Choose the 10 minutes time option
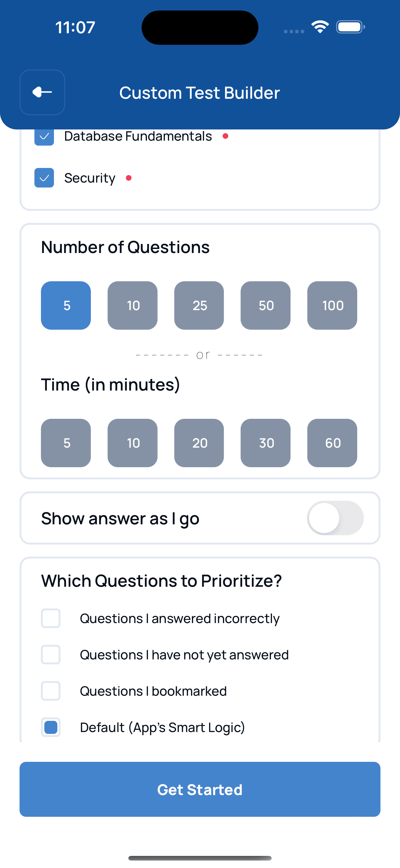Image resolution: width=400 pixels, height=868 pixels. 133,443
